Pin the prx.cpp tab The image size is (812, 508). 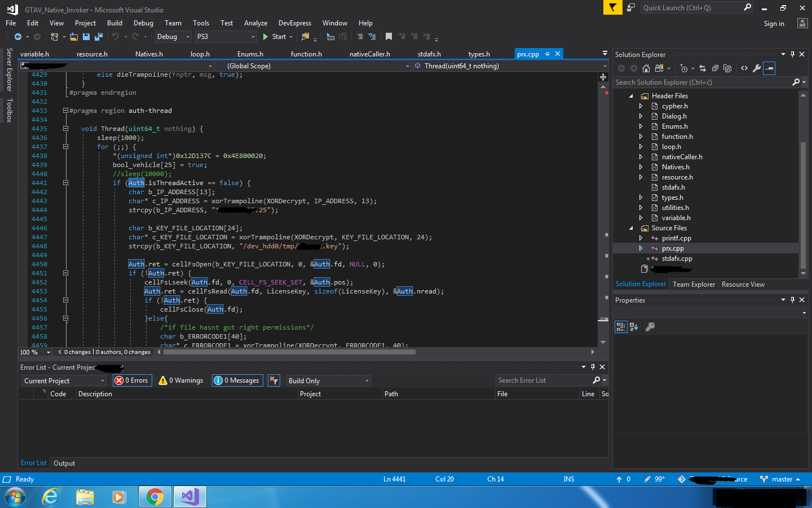pyautogui.click(x=547, y=54)
